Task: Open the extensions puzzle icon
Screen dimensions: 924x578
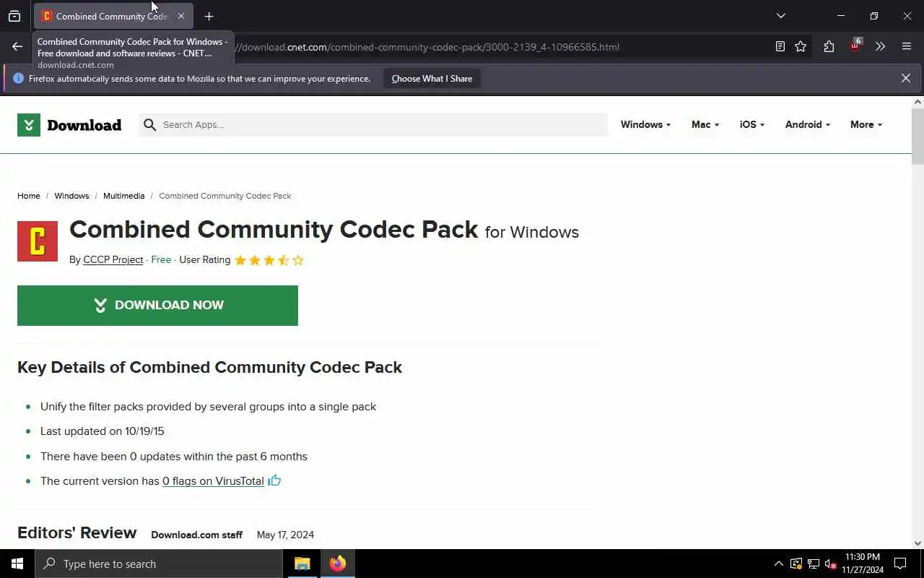Action: 829,46
